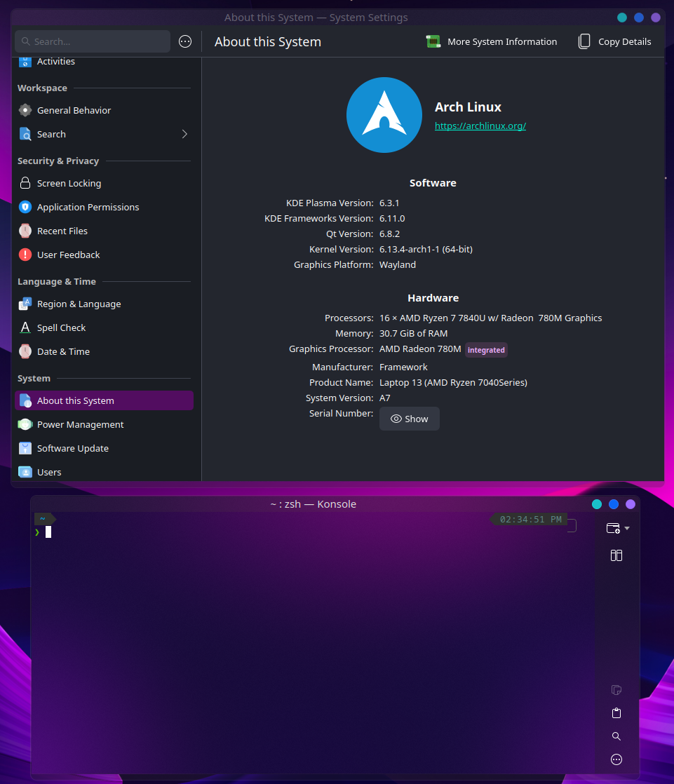Viewport: 674px width, 784px height.
Task: Open Date & Time settings
Action: (x=104, y=351)
